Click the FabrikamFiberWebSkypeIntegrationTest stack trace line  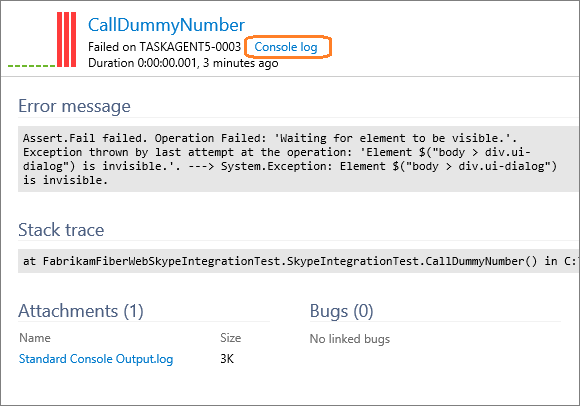coord(298,261)
